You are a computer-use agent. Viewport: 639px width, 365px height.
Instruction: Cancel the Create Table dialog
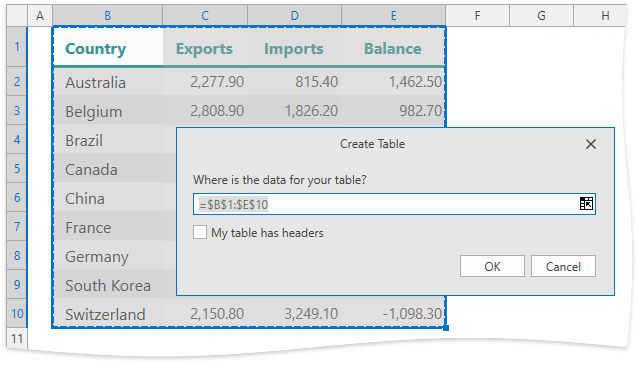click(x=563, y=266)
